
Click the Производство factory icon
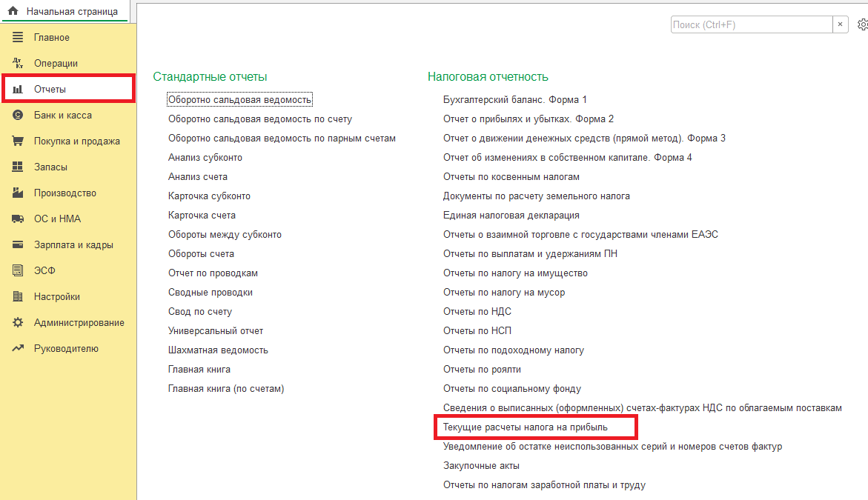tap(18, 193)
